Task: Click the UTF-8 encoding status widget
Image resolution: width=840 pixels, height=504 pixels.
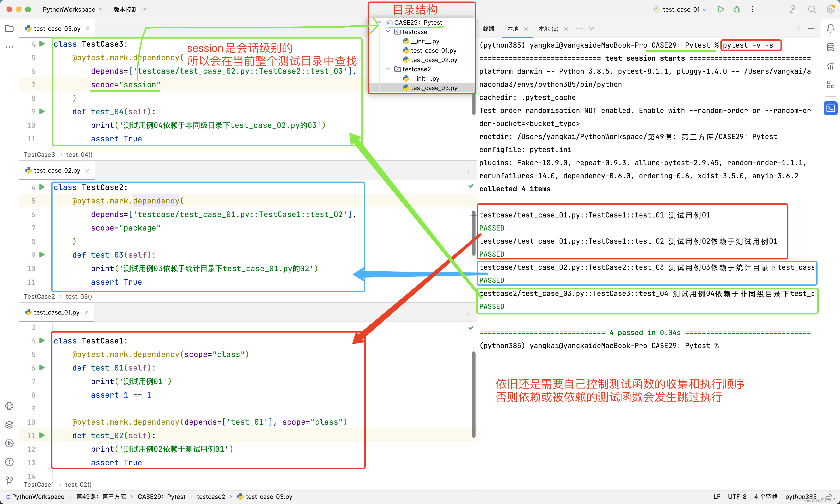Action: coord(737,497)
